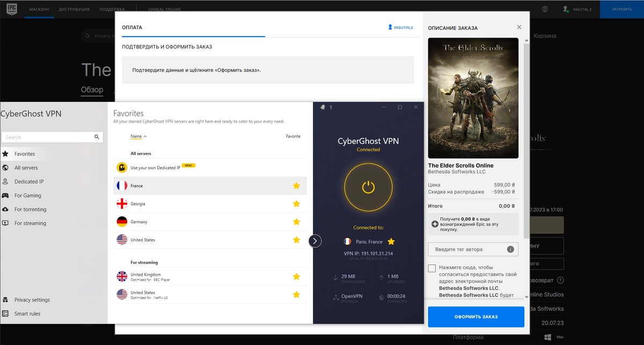
Task: Select United States Netflix US server
Action: click(210, 295)
